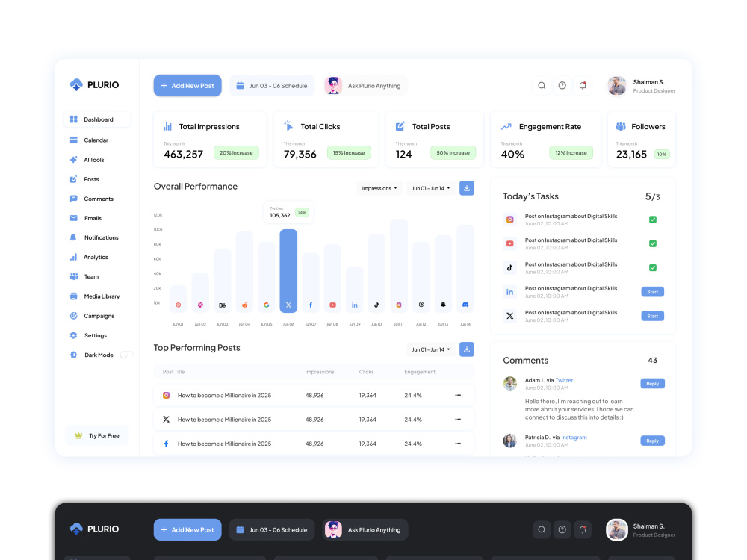747x560 pixels.
Task: Click Ask Plurio Anything in the dark header
Action: [x=365, y=529]
